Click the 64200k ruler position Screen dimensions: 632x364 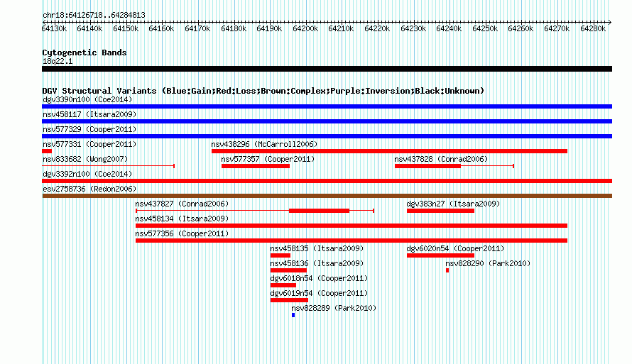305,28
